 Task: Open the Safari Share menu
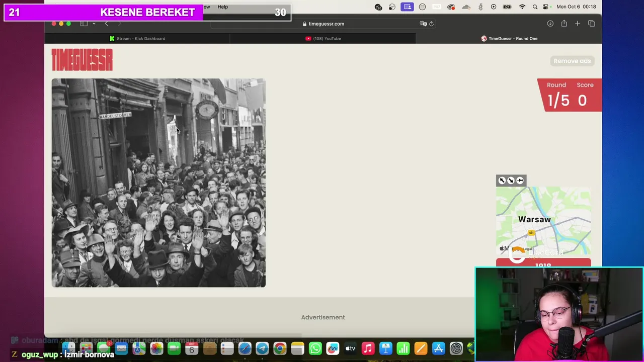point(564,24)
